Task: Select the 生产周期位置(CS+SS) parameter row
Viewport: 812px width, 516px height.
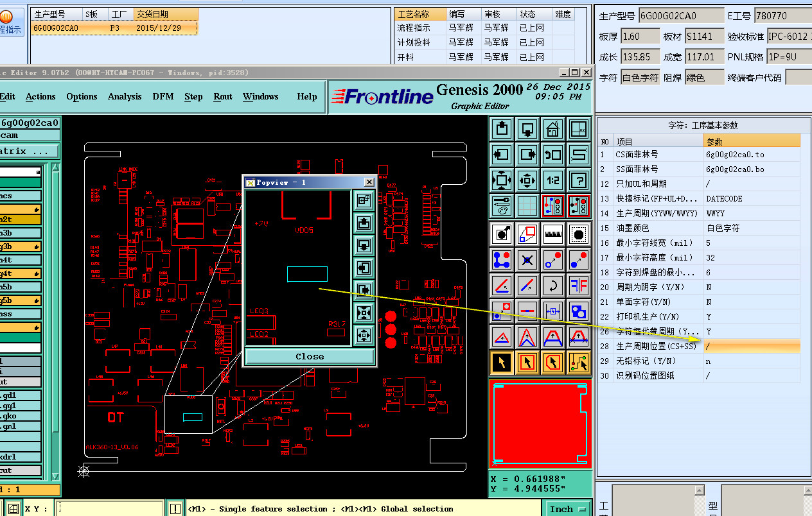Action: (699, 346)
